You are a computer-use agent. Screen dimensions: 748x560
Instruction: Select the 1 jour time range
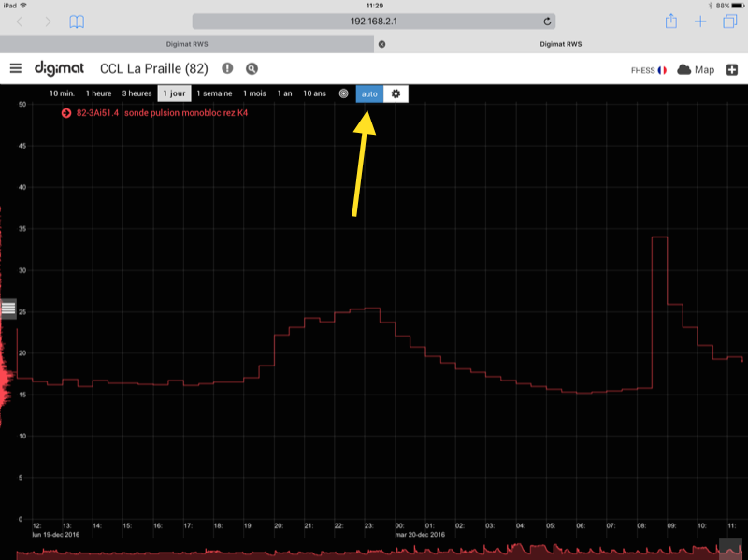(174, 93)
